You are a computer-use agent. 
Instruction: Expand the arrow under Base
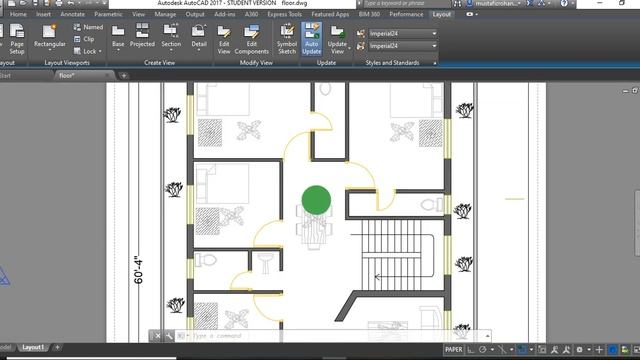point(118,50)
